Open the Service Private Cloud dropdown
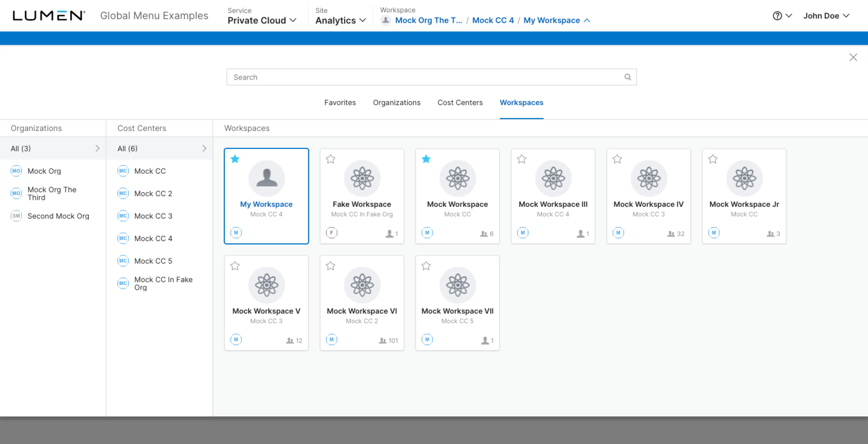The height and width of the screenshot is (444, 868). point(262,20)
